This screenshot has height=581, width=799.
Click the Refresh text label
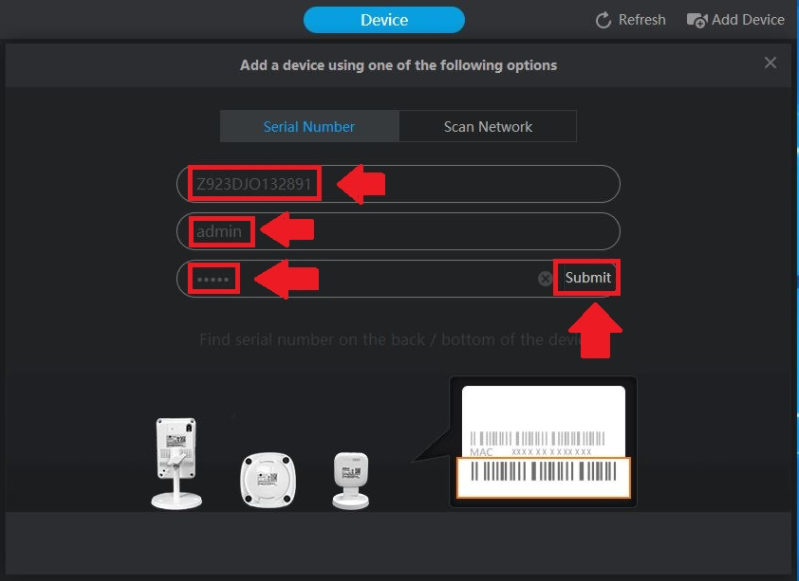pos(642,20)
